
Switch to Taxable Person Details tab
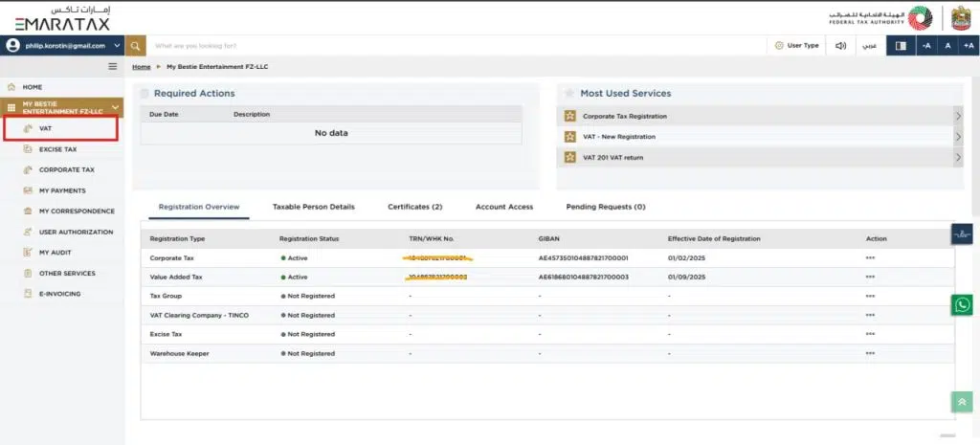coord(314,207)
